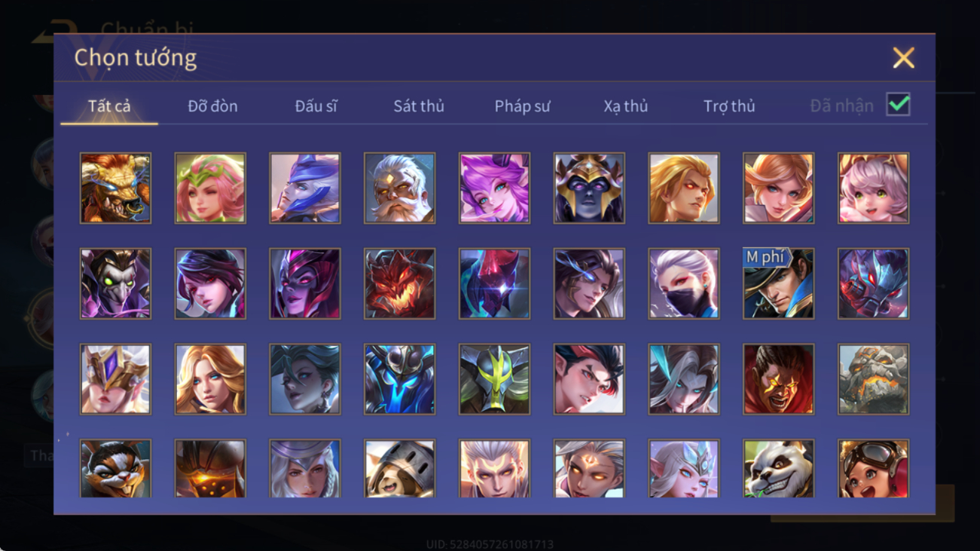Choose the red fire demon hero
980x551 pixels.
coord(399,283)
